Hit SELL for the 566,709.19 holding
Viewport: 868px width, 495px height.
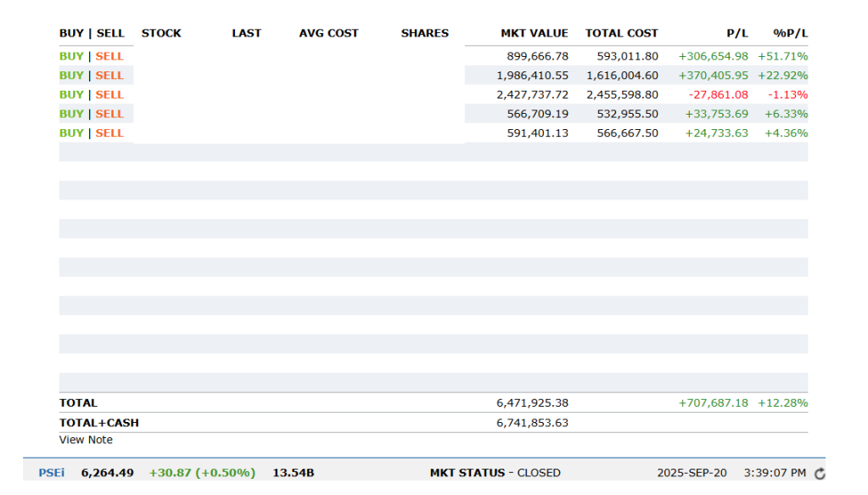(109, 114)
